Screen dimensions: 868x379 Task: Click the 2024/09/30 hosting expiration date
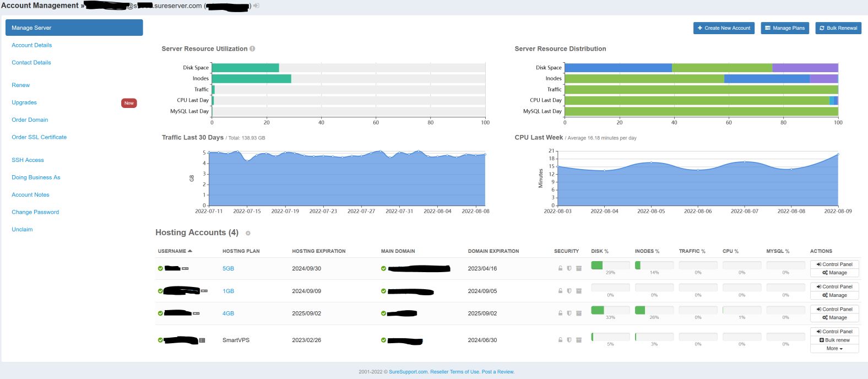pos(306,269)
